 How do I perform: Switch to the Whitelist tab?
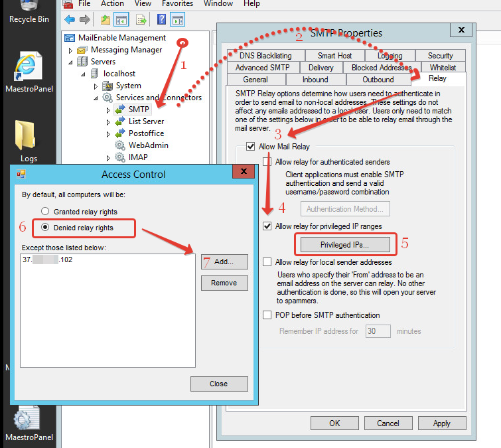click(x=443, y=68)
